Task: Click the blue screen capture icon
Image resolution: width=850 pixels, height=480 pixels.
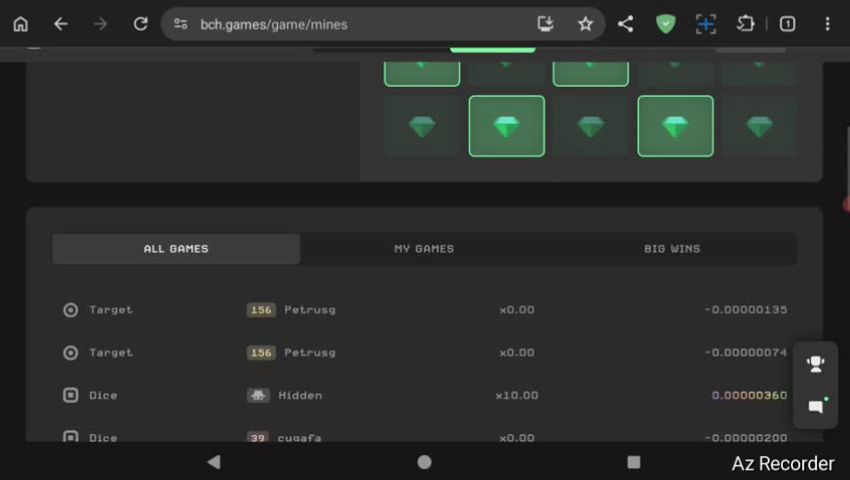Action: coord(706,24)
